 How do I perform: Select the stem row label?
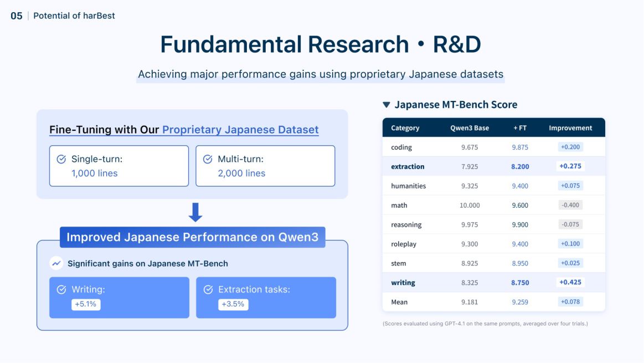[x=398, y=263]
